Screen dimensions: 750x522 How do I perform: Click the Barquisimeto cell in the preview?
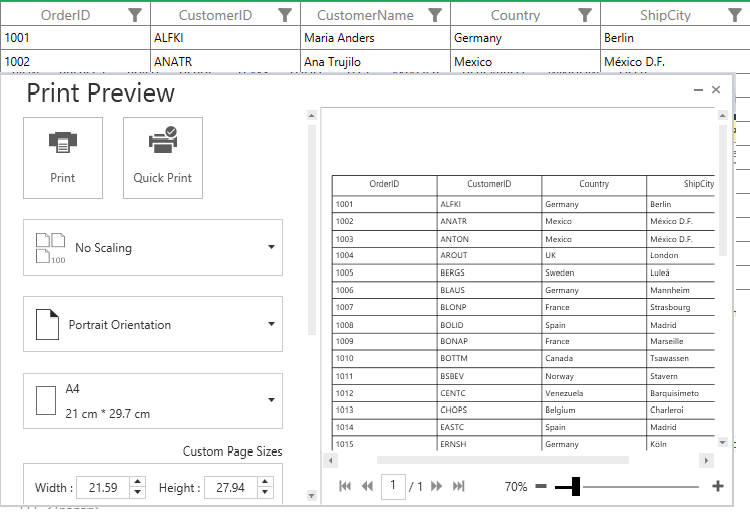[681, 393]
